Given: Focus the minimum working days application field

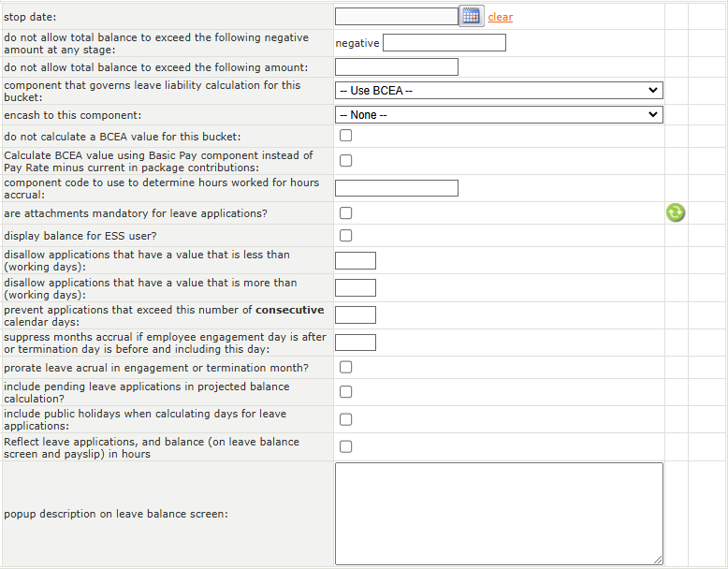Looking at the screenshot, I should tap(356, 260).
